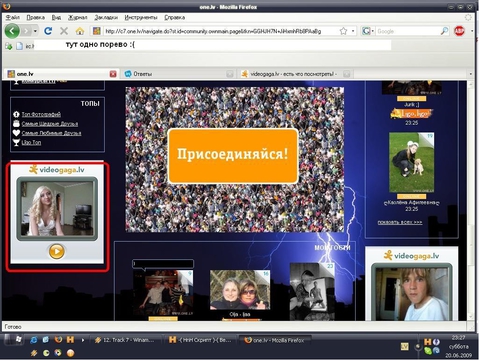Click the page scrollbar down arrow
Screen dimensions: 479x361
pos(471,317)
